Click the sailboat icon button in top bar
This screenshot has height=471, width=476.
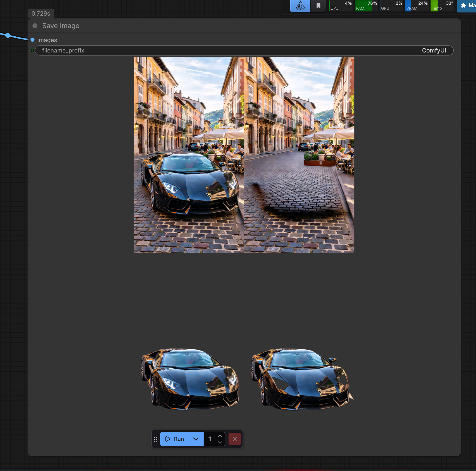(x=300, y=6)
